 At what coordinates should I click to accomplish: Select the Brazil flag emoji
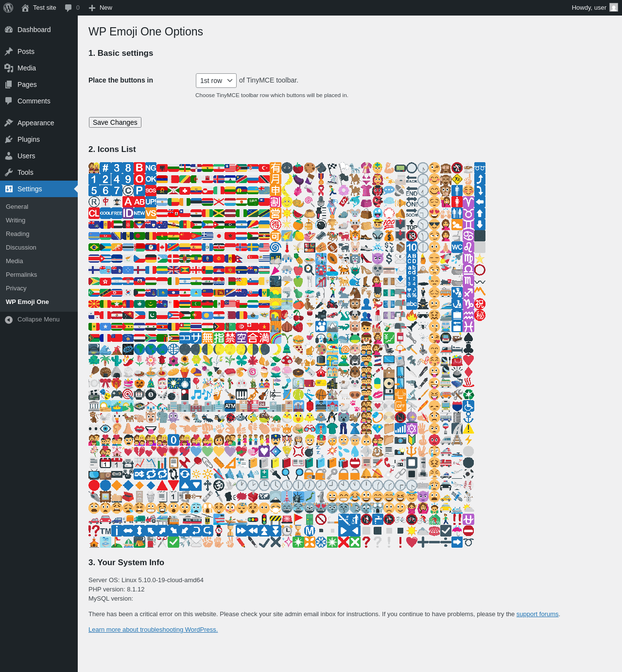coord(94,247)
